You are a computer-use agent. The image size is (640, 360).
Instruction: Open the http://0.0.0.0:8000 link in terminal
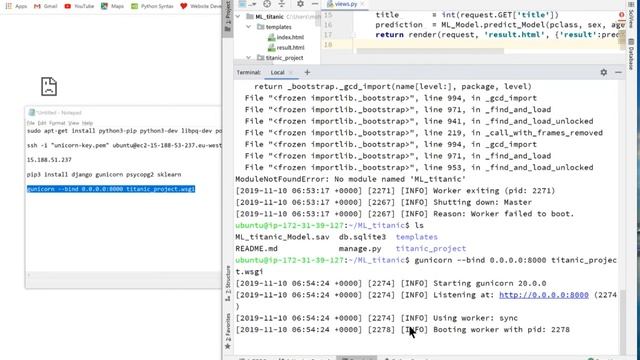pyautogui.click(x=544, y=295)
